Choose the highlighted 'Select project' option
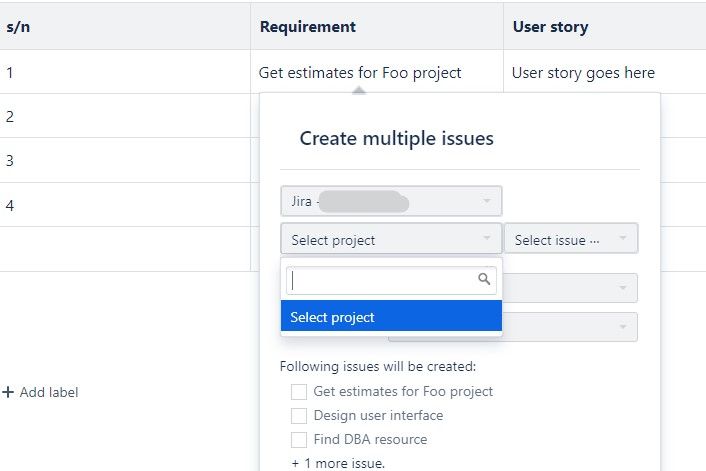The width and height of the screenshot is (706, 471). (x=391, y=317)
